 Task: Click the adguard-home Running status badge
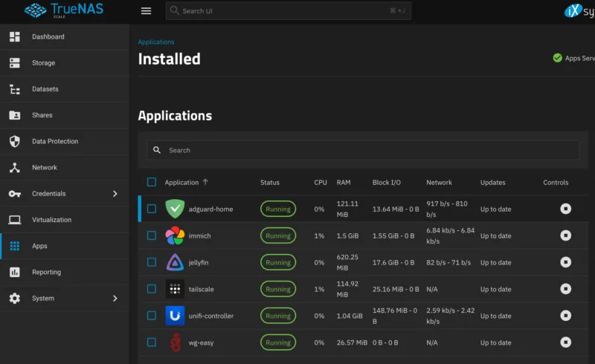click(x=278, y=209)
